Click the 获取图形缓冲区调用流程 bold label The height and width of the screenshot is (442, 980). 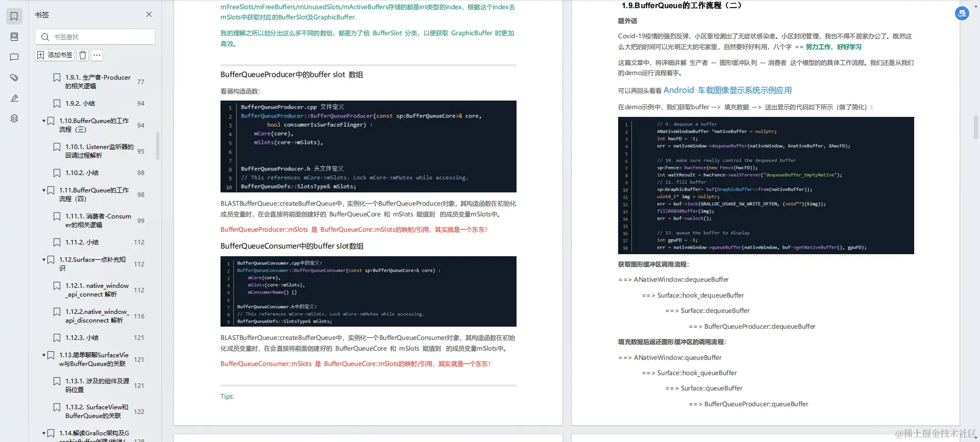(x=653, y=264)
